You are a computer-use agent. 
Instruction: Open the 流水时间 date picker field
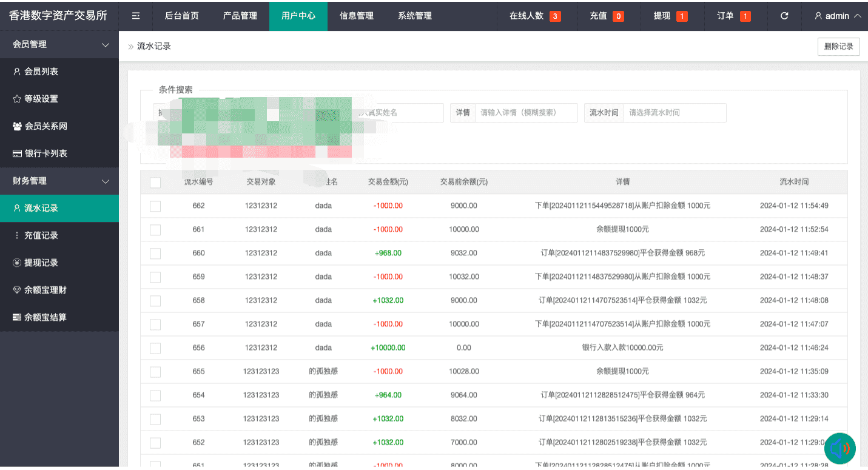click(x=675, y=113)
